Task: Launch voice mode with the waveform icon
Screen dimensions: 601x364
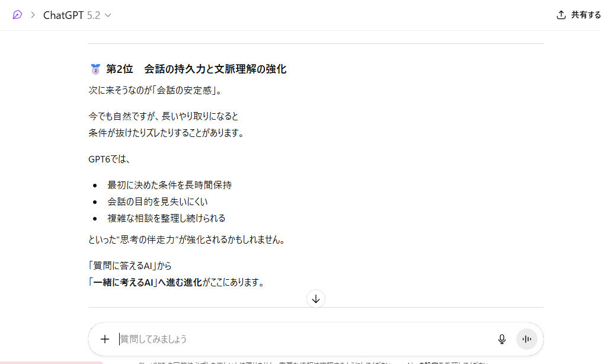Action: click(x=526, y=339)
